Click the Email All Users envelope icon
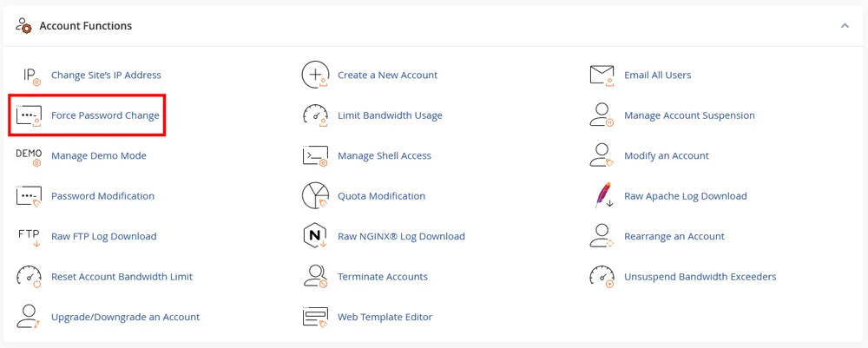868x348 pixels. point(602,76)
